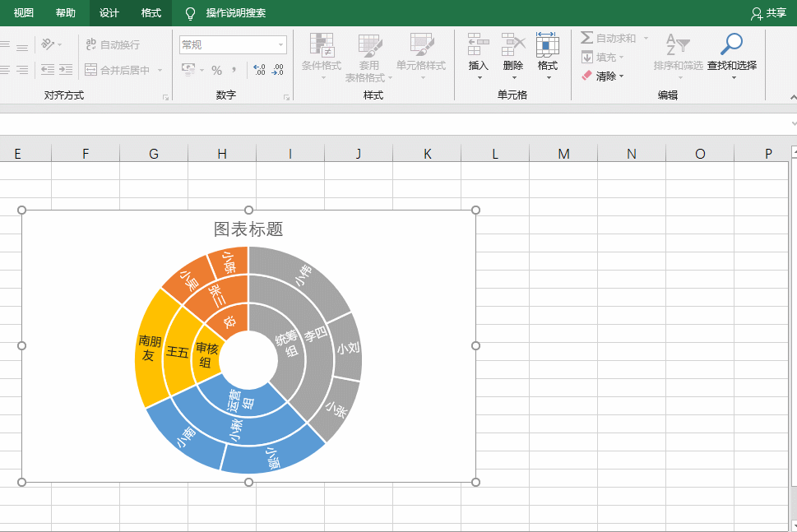Expand the alignment group dialog launcher
This screenshot has width=797, height=532.
point(165,97)
